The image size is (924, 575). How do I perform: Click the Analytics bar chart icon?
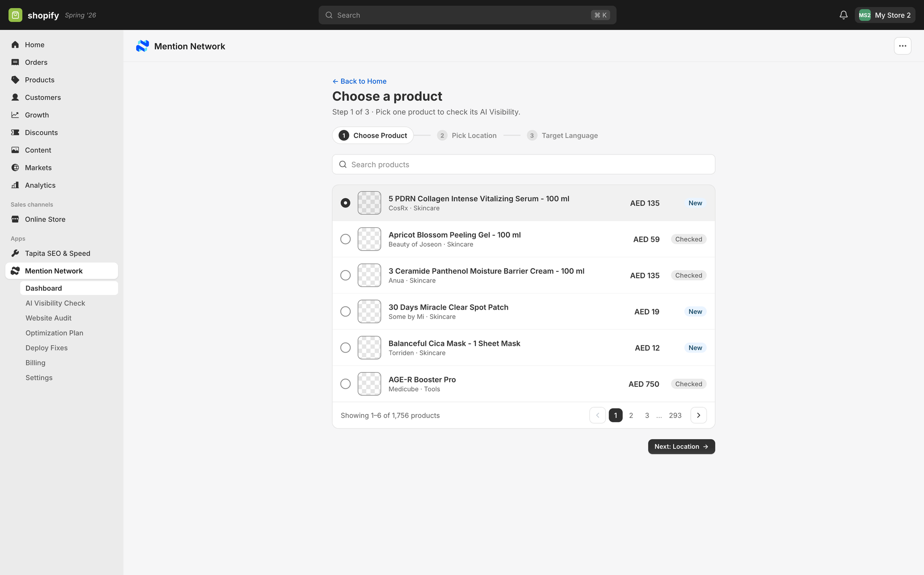click(x=15, y=185)
